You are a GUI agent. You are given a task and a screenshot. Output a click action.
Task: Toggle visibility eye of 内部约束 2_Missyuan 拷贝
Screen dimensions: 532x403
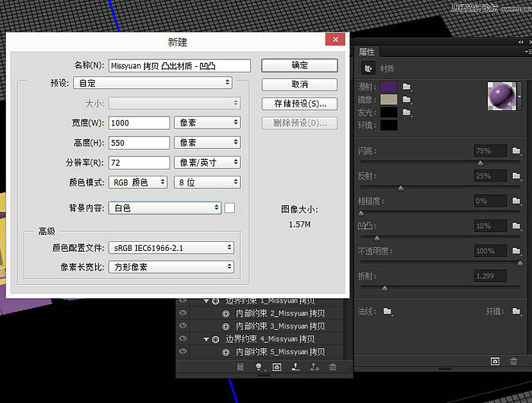coord(183,313)
